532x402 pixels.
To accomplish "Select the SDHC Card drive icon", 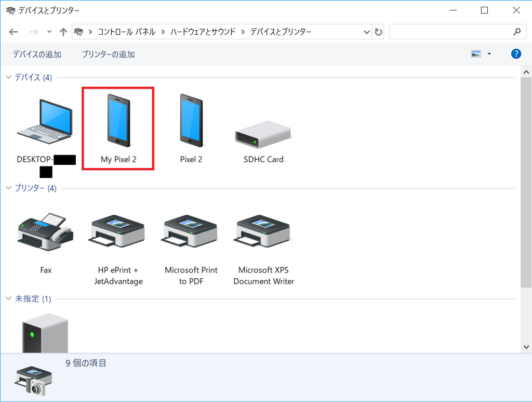I will click(263, 135).
